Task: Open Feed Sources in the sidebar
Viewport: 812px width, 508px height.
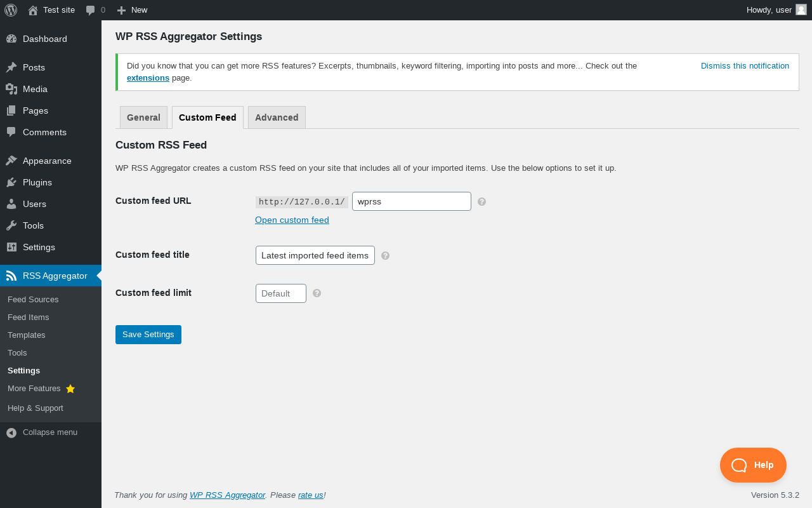Action: (33, 299)
